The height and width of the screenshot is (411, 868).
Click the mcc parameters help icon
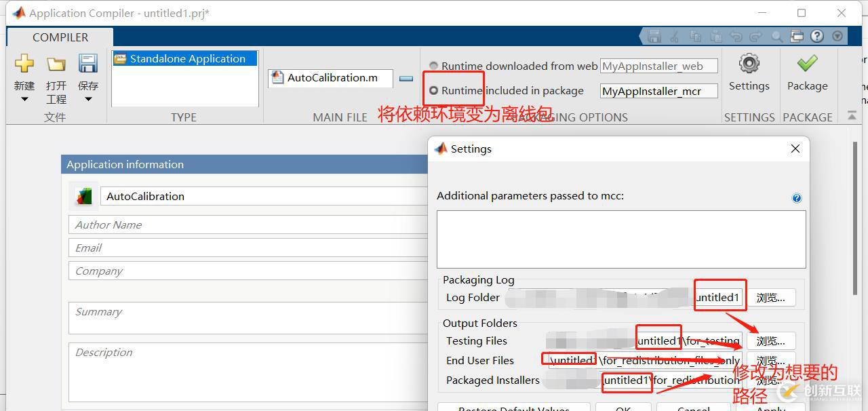[x=797, y=198]
